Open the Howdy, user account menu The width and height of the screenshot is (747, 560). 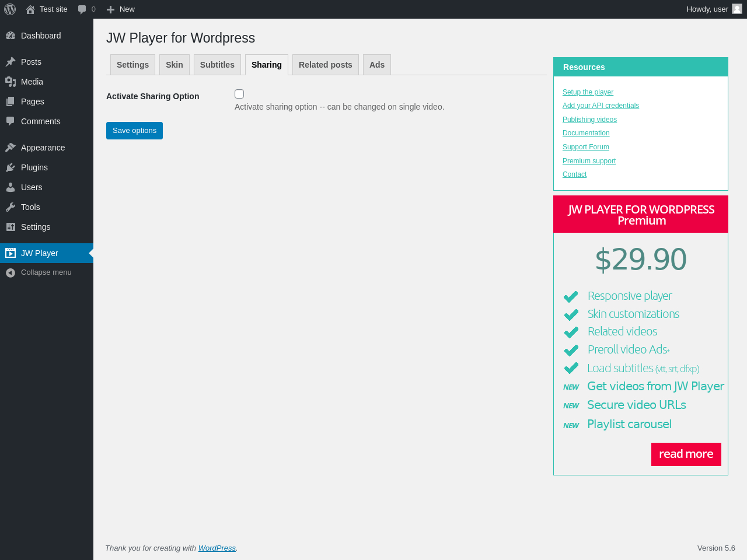714,9
